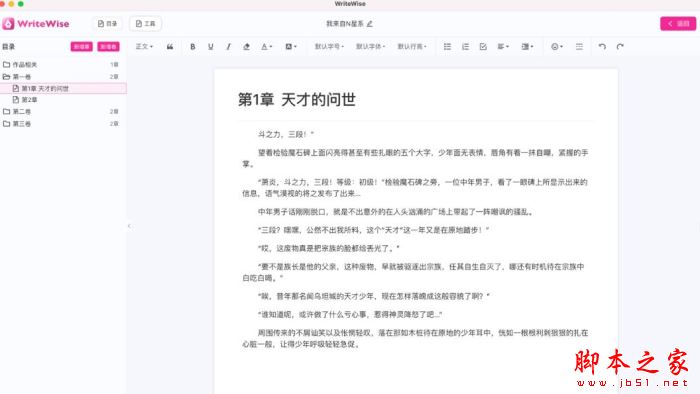
Task: Click the paragraph beginning 中年男子话刚刚脱口
Action: coord(395,212)
